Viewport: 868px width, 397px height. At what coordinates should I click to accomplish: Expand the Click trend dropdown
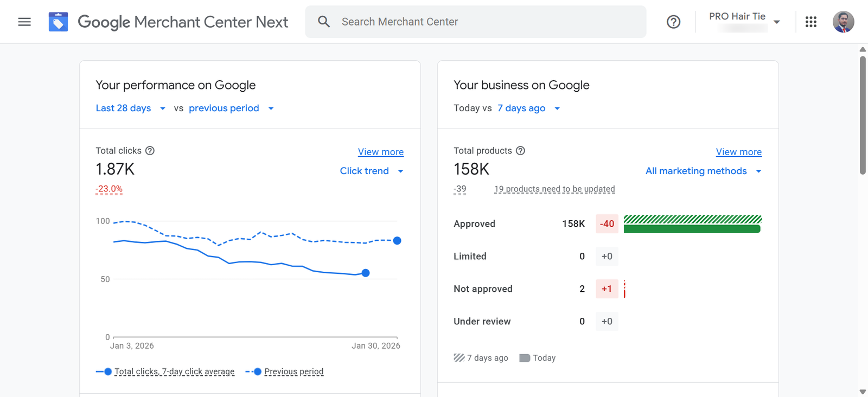point(372,171)
